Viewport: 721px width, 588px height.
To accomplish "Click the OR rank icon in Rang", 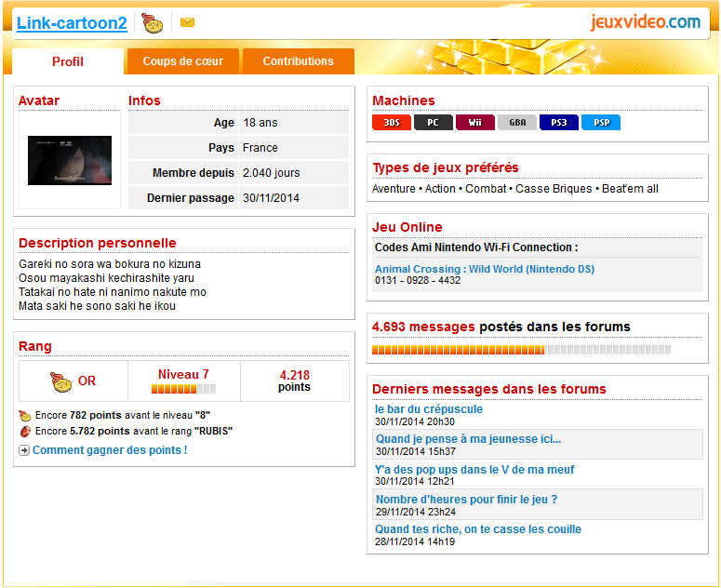I will click(61, 381).
